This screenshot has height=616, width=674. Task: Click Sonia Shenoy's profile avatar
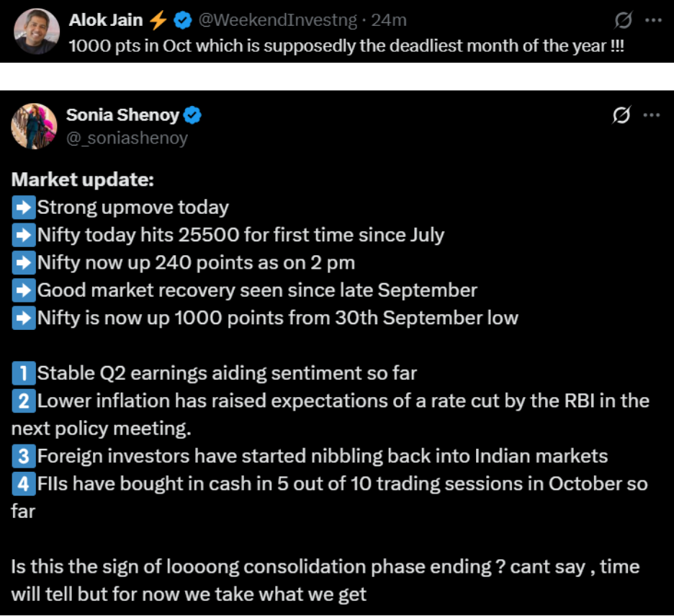coord(34,126)
